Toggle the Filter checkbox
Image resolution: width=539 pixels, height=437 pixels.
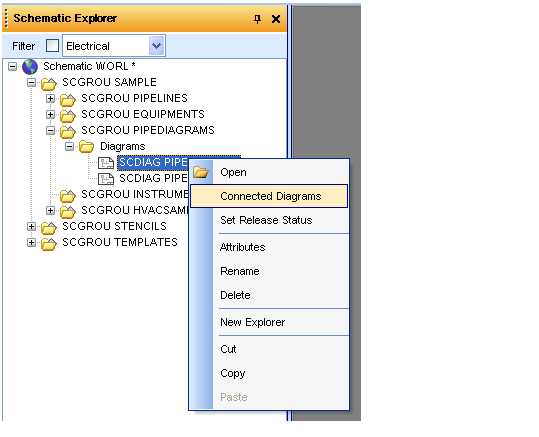[x=53, y=45]
